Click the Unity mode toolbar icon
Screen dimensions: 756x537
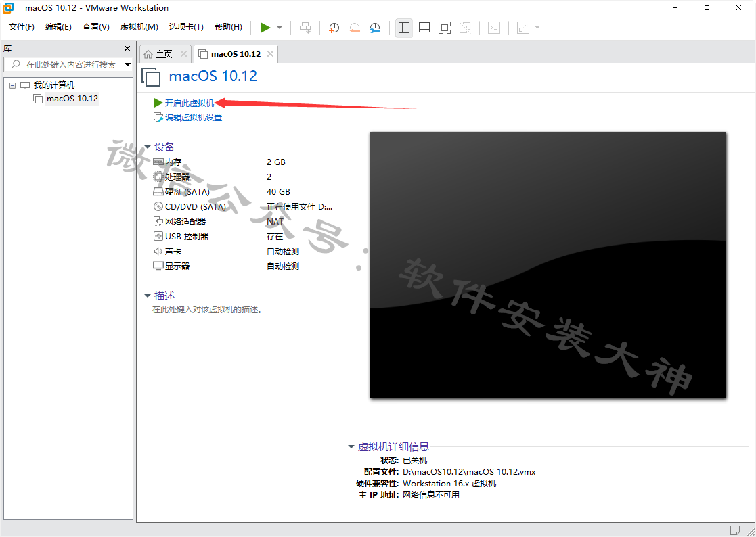(x=465, y=28)
